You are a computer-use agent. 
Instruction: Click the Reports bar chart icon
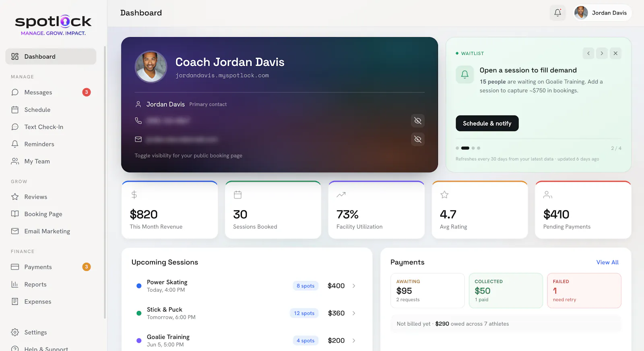[15, 284]
